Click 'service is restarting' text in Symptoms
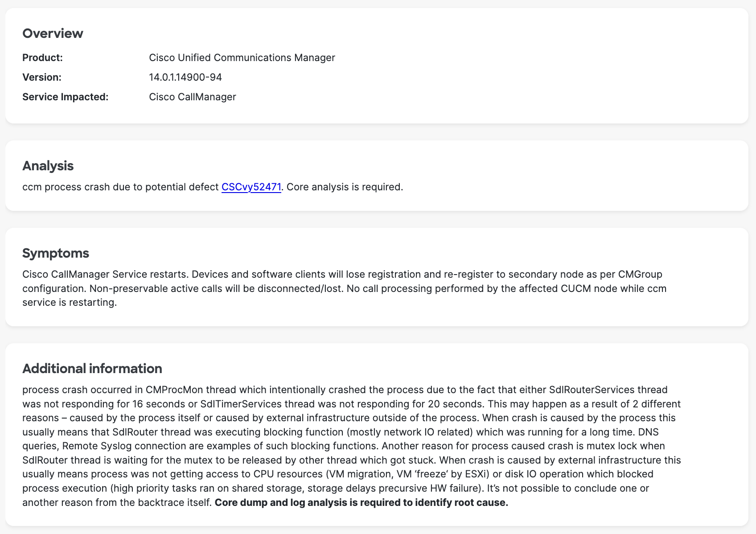The width and height of the screenshot is (756, 534). 69,303
